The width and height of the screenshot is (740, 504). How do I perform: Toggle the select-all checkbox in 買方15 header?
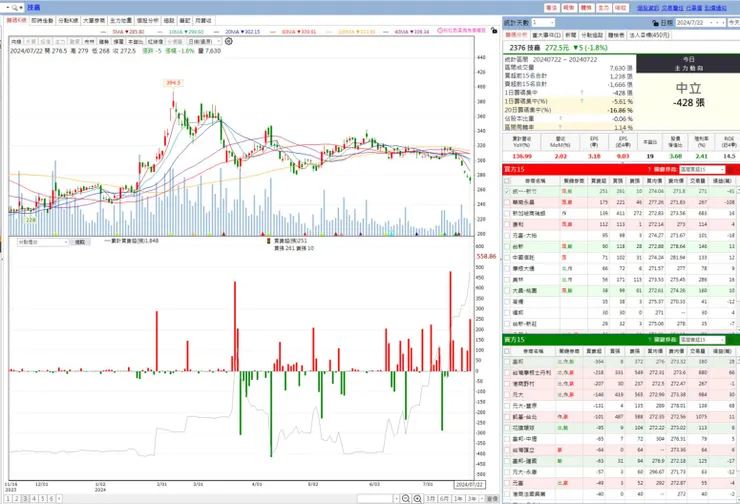(507, 181)
